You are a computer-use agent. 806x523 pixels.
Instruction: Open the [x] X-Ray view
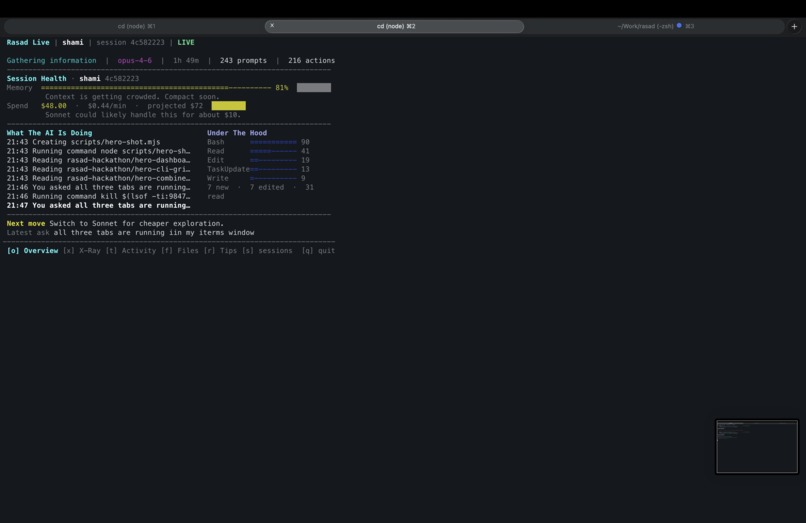(x=82, y=250)
